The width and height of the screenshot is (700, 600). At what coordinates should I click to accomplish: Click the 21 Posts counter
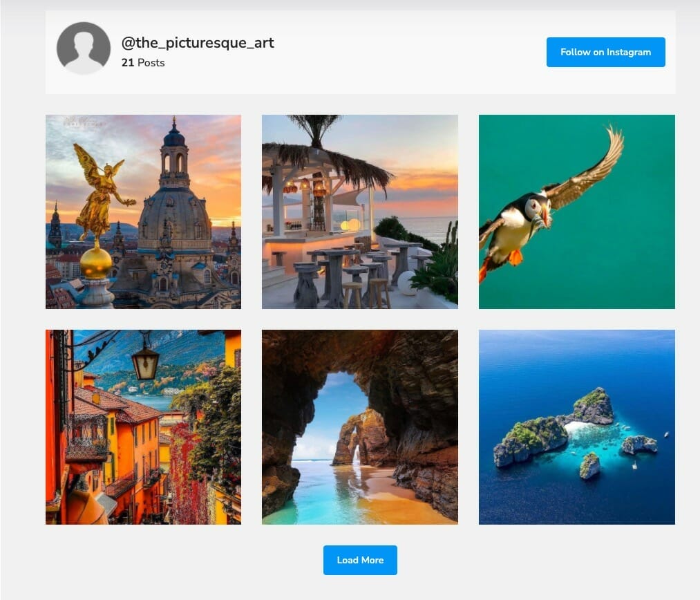[142, 62]
